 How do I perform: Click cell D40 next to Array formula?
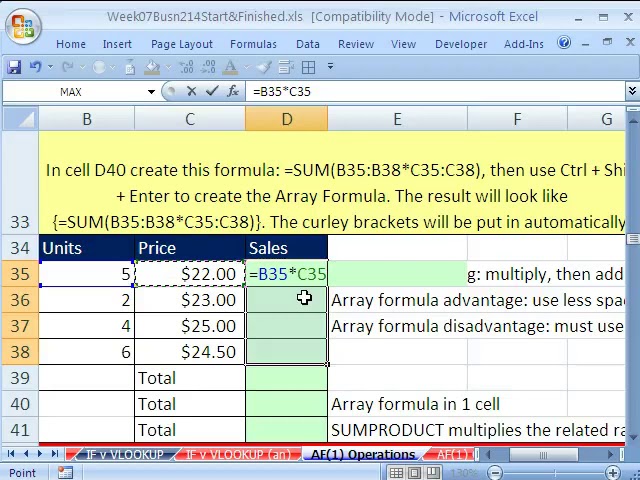287,404
